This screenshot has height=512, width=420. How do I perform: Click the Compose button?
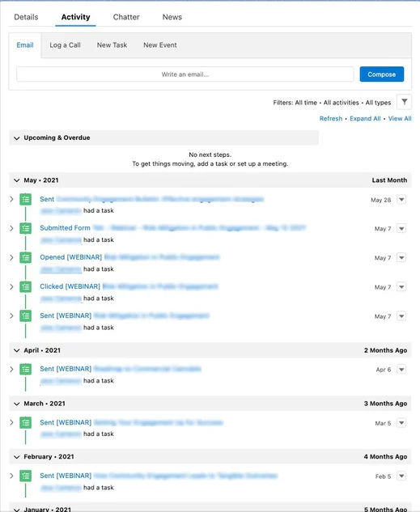382,74
